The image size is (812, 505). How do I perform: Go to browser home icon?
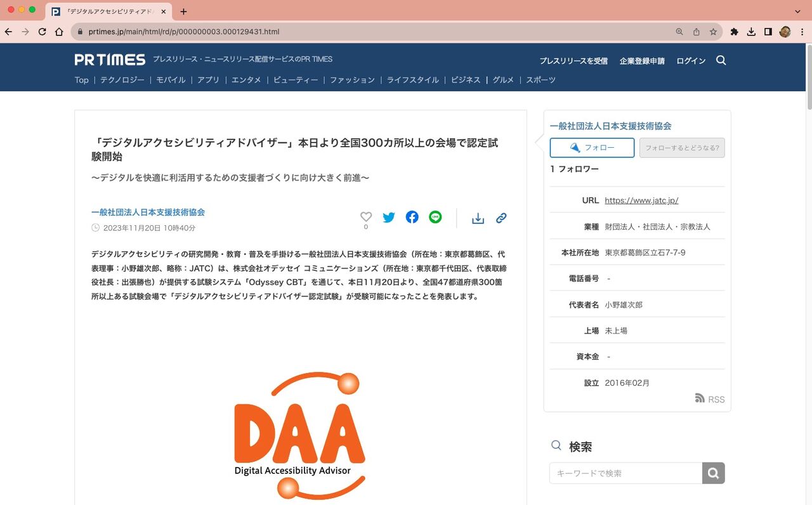point(59,32)
